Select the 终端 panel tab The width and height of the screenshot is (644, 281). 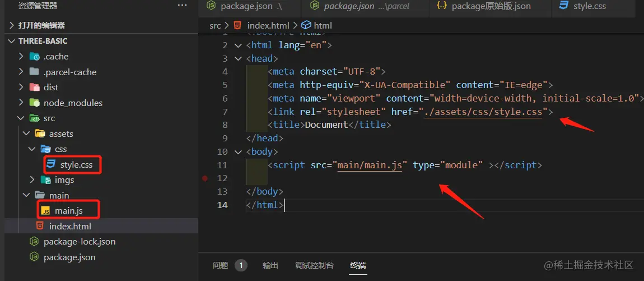click(358, 265)
